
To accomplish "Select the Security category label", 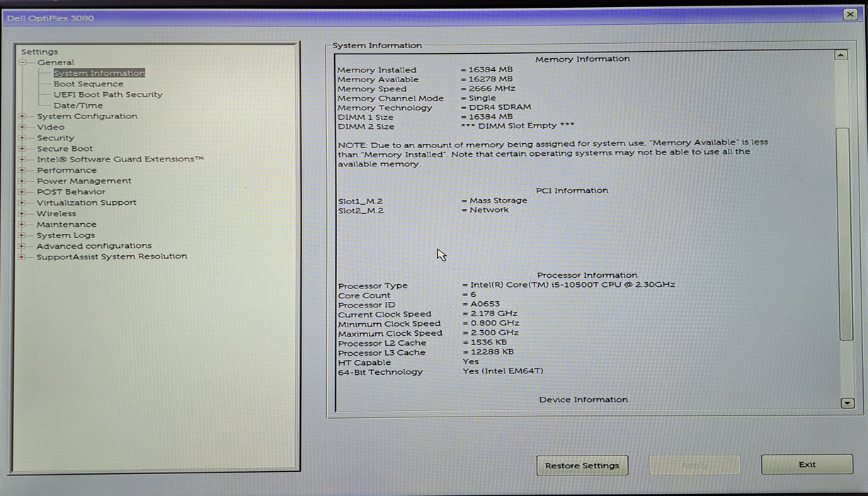I will (55, 138).
